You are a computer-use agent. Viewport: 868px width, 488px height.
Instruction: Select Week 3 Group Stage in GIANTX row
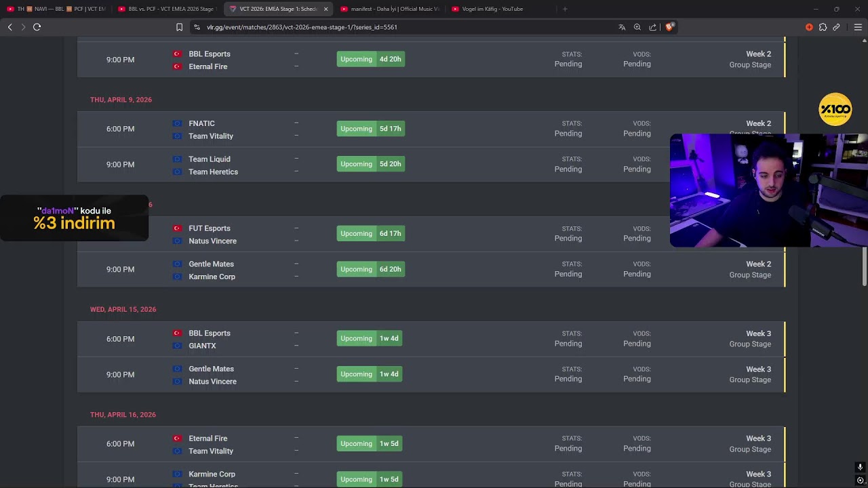[750, 339]
